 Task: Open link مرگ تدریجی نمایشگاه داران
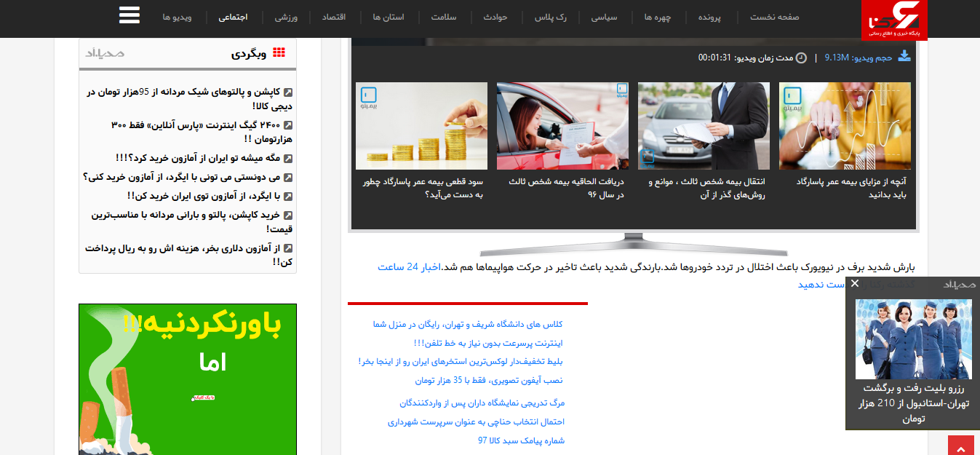[482, 403]
